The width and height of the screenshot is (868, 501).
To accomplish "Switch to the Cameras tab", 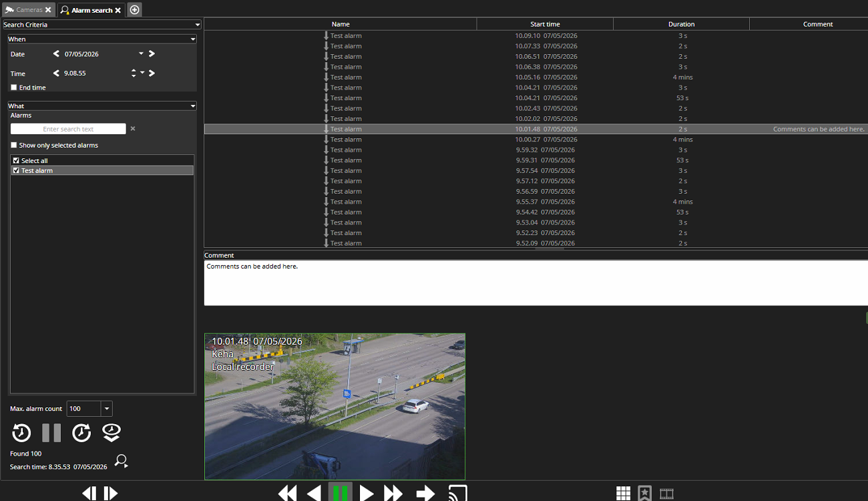I will (x=29, y=10).
